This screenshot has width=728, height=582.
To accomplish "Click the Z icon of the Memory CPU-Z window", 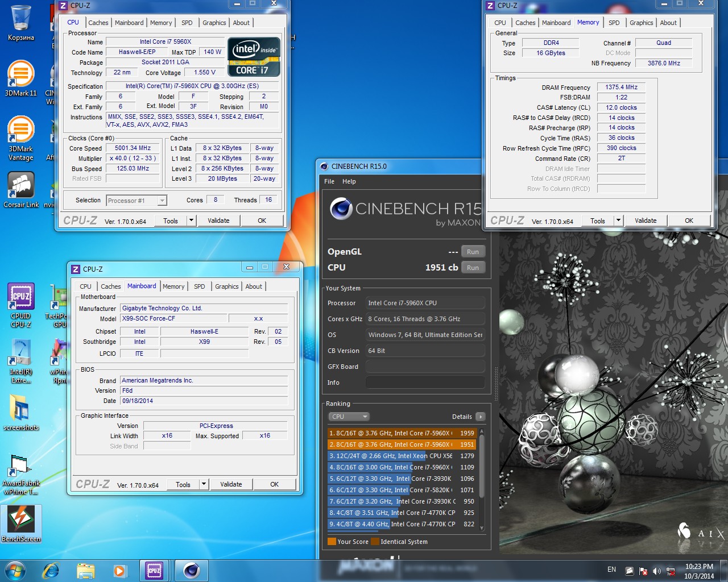I will click(x=490, y=5).
